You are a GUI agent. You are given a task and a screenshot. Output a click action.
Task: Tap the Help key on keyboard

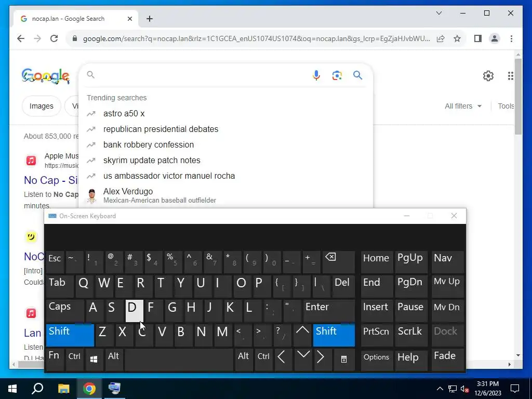411,360
